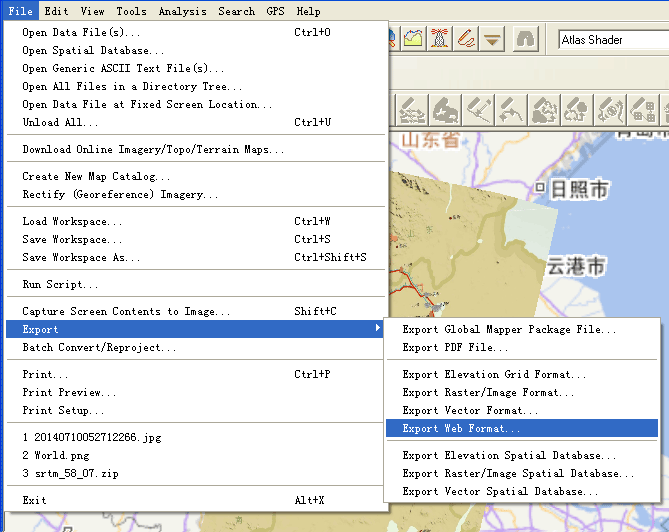Select Rectify (Georeference) Imagery...

197,194
